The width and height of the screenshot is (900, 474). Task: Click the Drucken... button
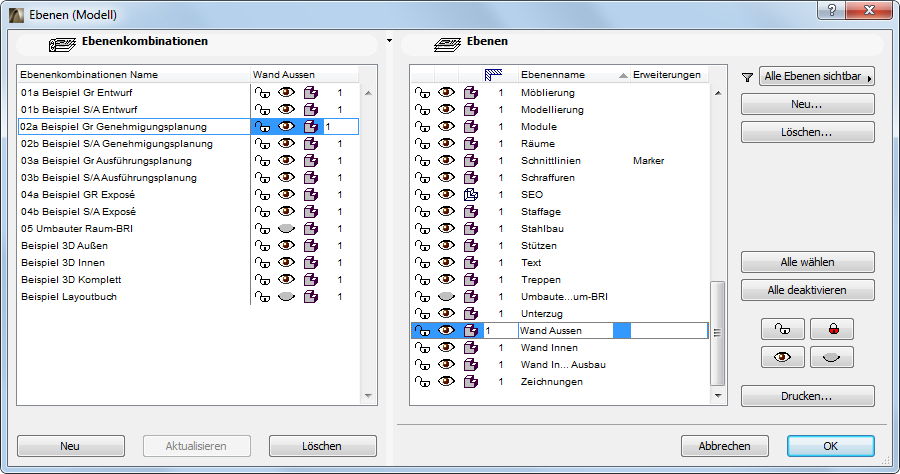click(x=808, y=396)
